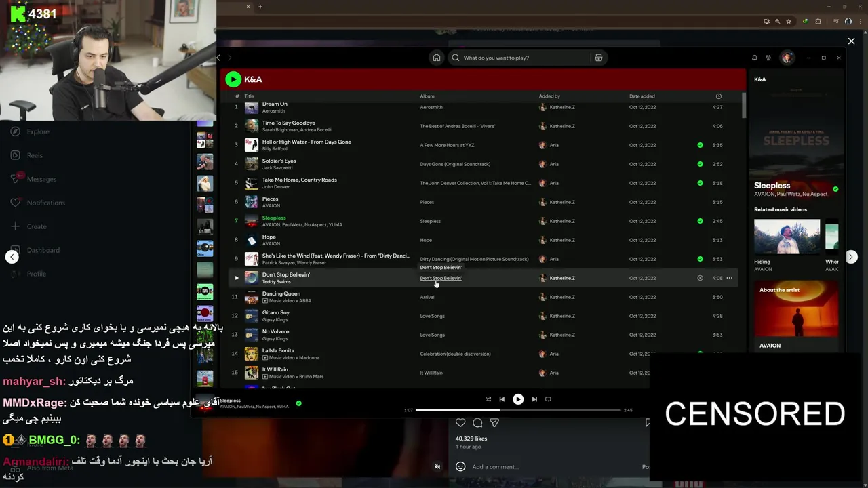Open Aria profile on Soldier's Eyes row

pyautogui.click(x=554, y=164)
